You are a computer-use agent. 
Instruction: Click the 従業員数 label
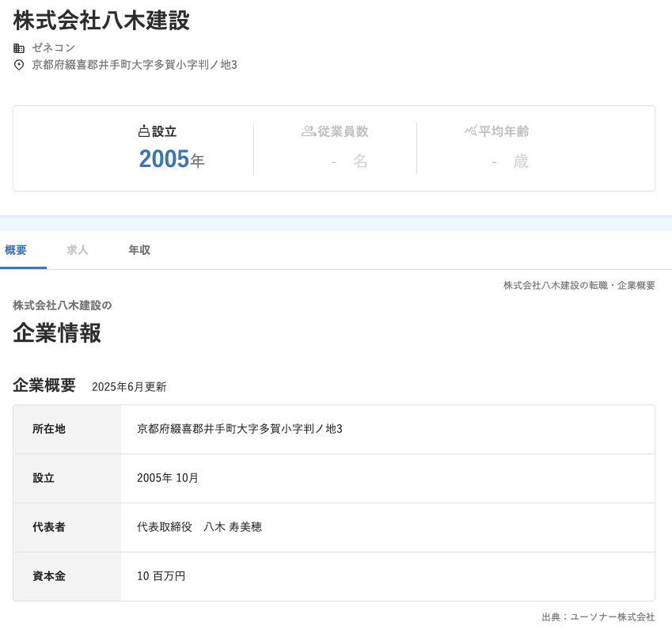[x=343, y=131]
